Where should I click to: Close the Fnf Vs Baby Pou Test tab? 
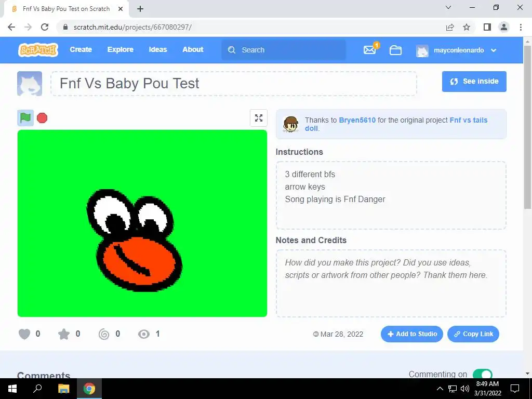(121, 9)
